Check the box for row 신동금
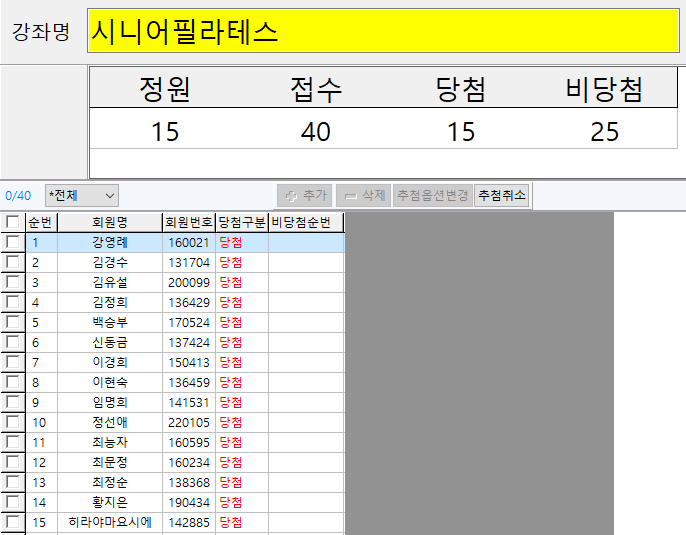Viewport: 686px width, 535px height. [13, 342]
